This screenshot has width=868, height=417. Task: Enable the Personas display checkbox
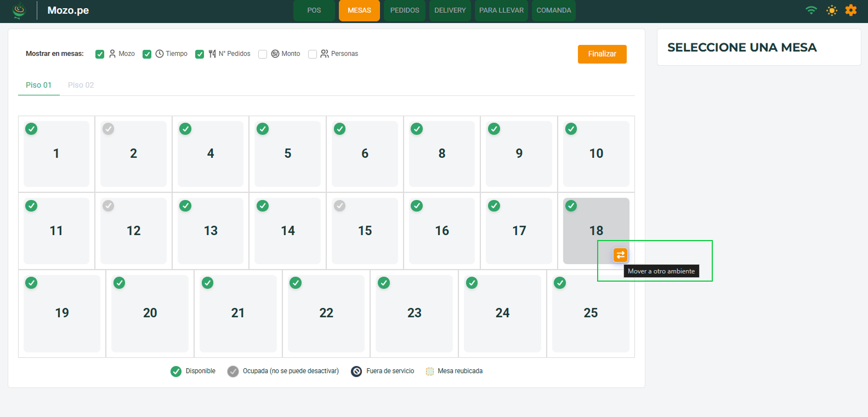[313, 54]
